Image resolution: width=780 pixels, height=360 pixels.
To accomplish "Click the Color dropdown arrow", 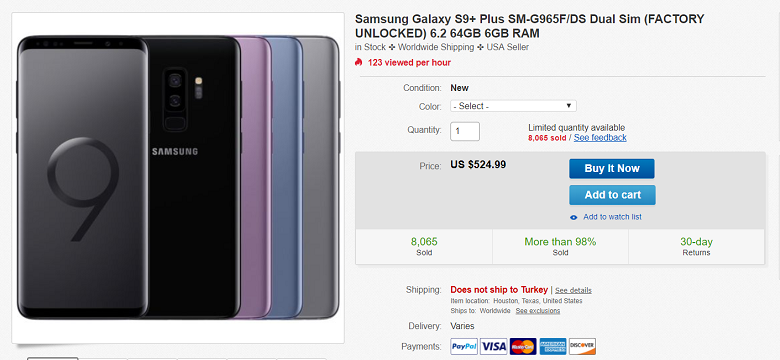I will pos(569,106).
